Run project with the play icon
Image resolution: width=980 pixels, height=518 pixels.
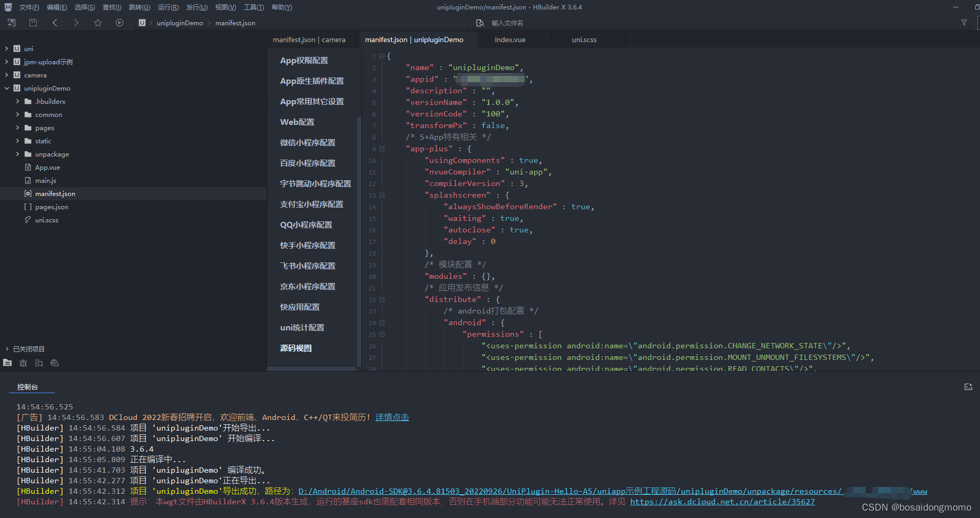(120, 23)
